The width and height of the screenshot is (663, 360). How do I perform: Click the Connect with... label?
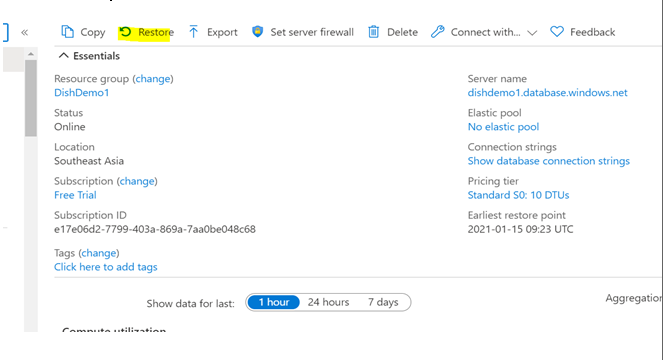click(x=485, y=32)
